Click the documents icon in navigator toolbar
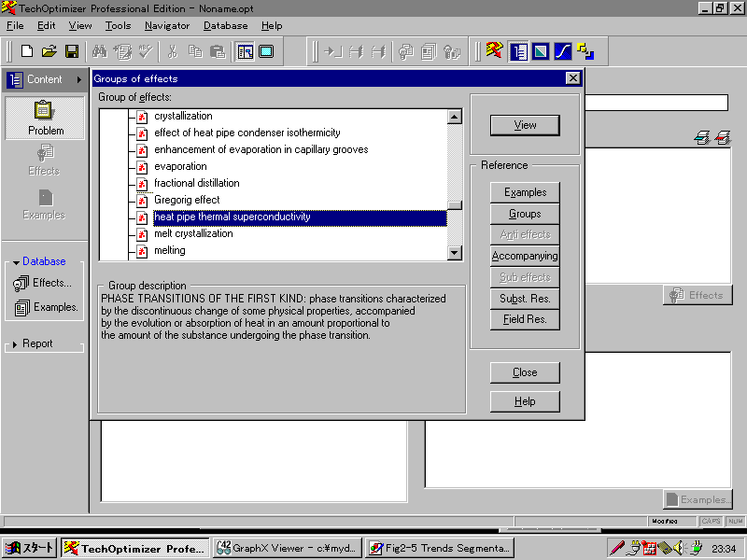747x560 pixels. pyautogui.click(x=429, y=51)
